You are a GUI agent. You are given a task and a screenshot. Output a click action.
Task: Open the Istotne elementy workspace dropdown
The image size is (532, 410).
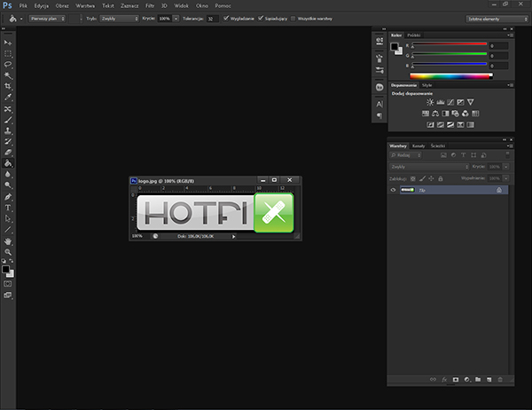(x=497, y=19)
